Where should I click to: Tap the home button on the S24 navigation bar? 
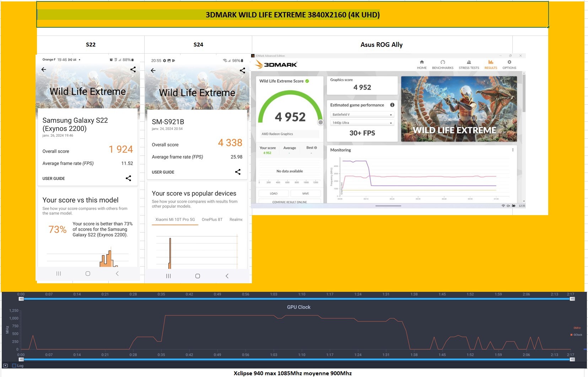(x=198, y=276)
